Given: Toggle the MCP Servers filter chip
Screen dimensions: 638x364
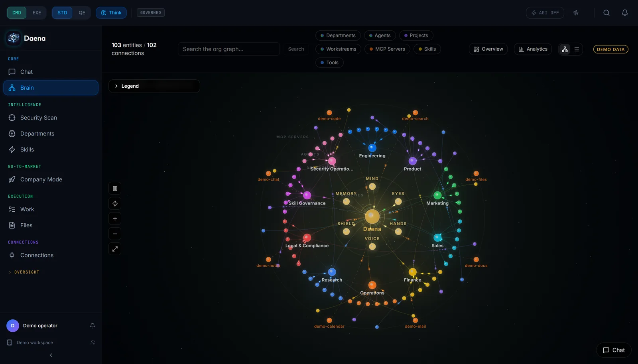Looking at the screenshot, I should pos(387,49).
